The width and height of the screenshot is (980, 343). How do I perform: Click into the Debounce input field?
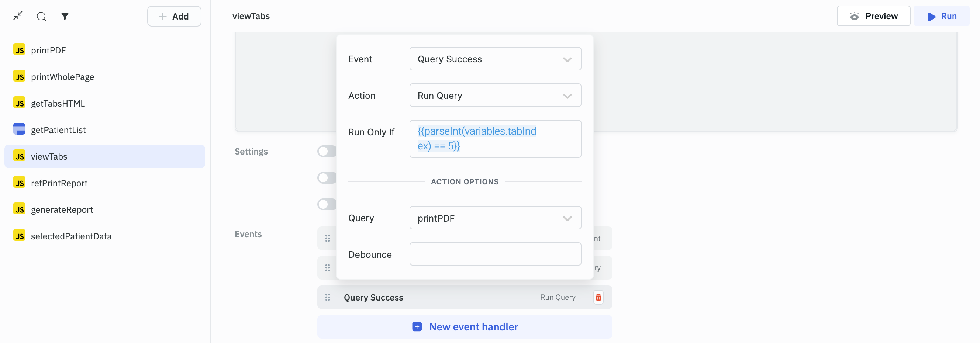(495, 254)
